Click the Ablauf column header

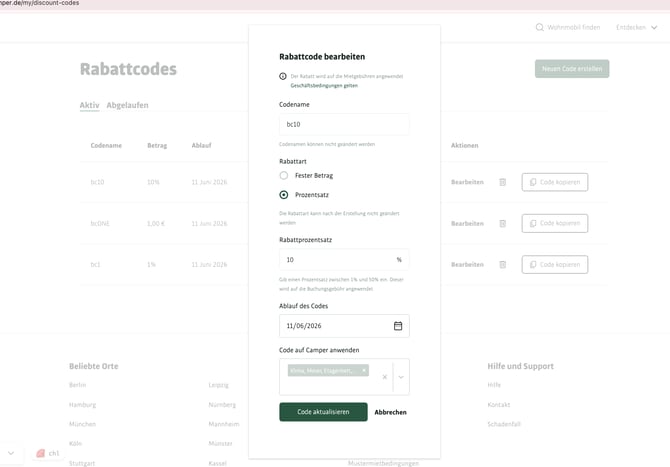tap(201, 145)
